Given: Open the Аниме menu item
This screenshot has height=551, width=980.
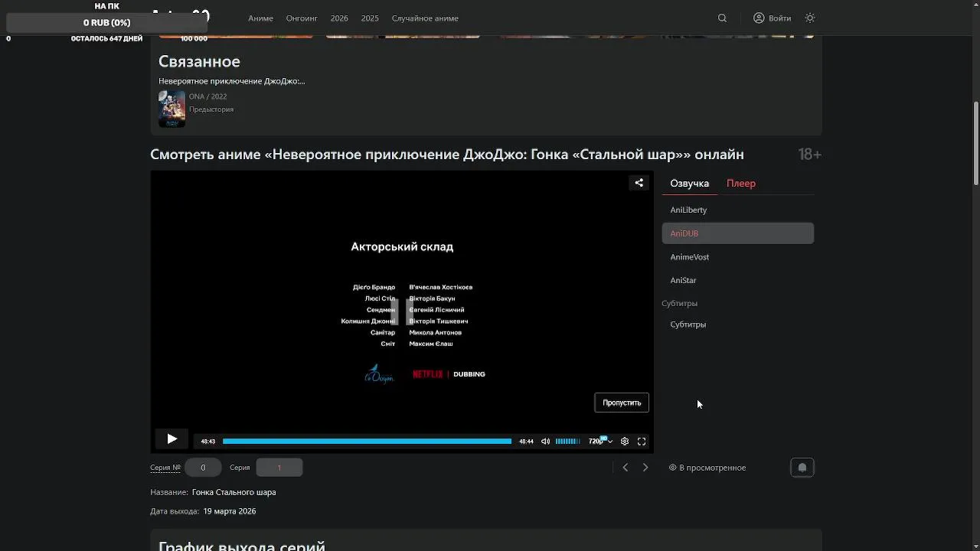Looking at the screenshot, I should 260,18.
